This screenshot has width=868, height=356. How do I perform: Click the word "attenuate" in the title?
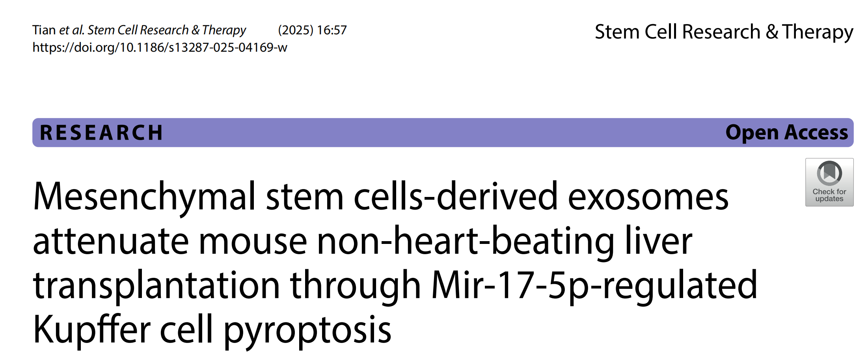pos(111,241)
